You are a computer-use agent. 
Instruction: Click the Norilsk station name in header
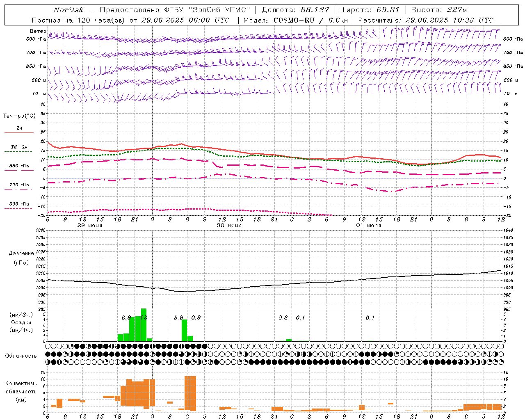[68, 10]
